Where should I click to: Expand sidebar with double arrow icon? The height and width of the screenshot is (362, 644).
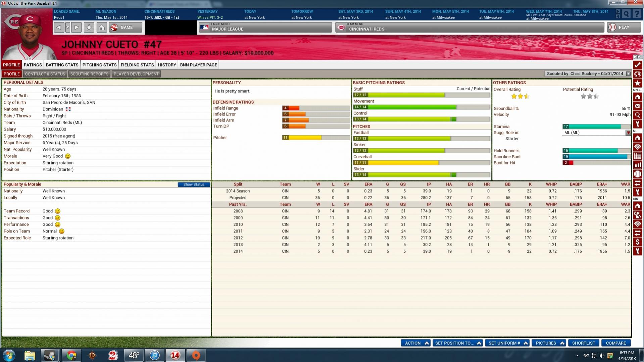tap(637, 57)
